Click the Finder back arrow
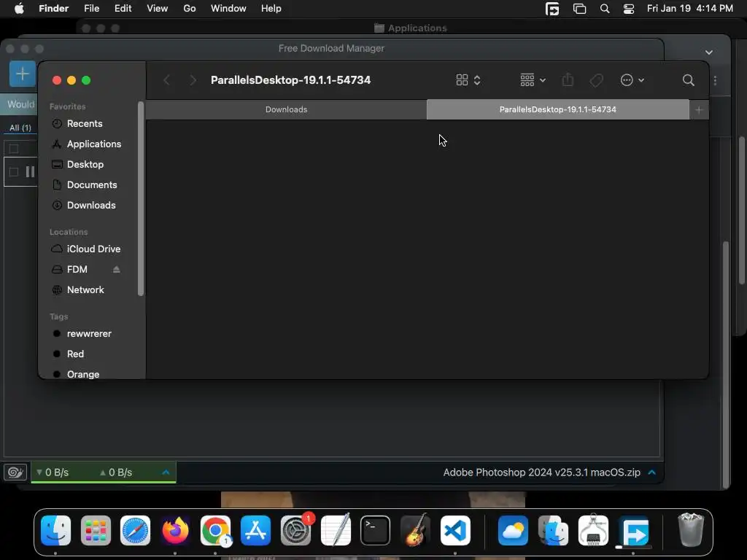 pos(167,80)
